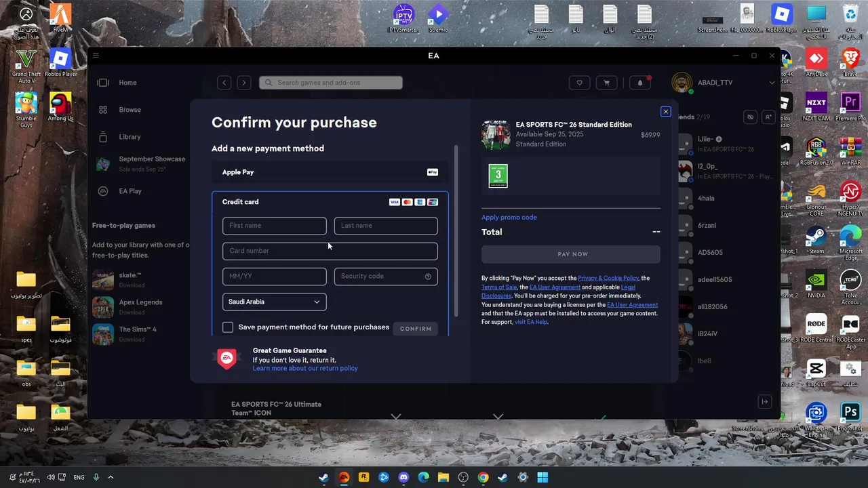Open the notifications bell
Viewport: 868px width, 488px height.
640,83
